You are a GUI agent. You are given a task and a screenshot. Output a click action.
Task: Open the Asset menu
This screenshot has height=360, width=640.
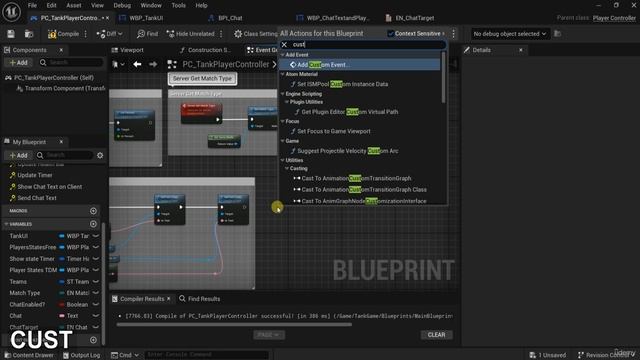(x=73, y=5)
